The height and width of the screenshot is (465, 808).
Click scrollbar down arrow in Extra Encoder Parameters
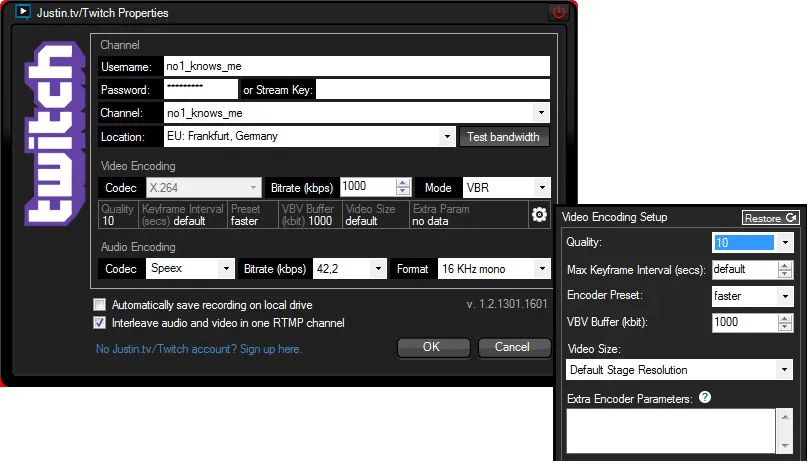click(785, 446)
